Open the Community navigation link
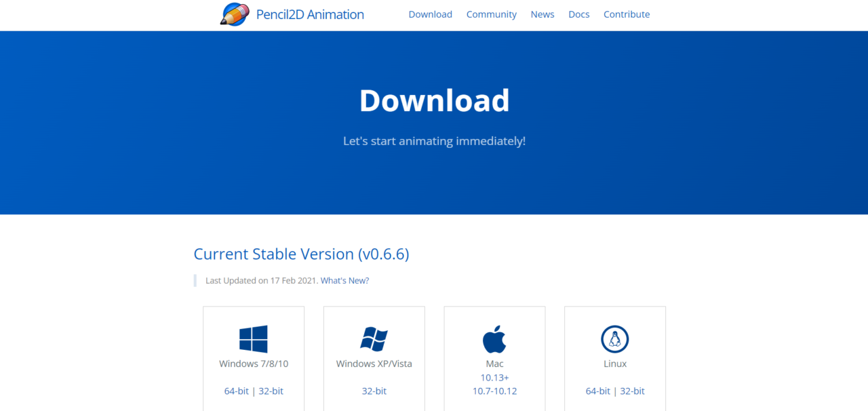Viewport: 868px width, 411px height. [491, 14]
